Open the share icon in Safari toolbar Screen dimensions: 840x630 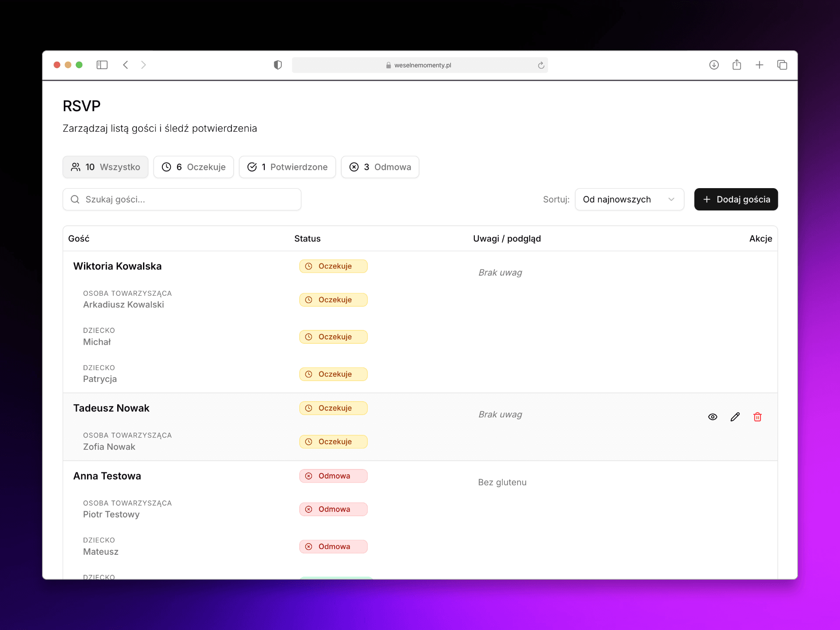click(737, 65)
